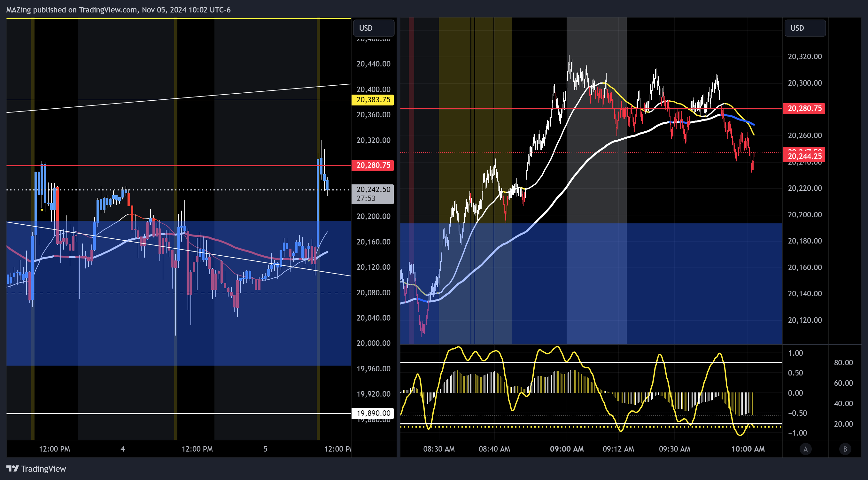Image resolution: width=868 pixels, height=480 pixels.
Task: Click the yellow 20,383.75 price label
Action: 373,100
